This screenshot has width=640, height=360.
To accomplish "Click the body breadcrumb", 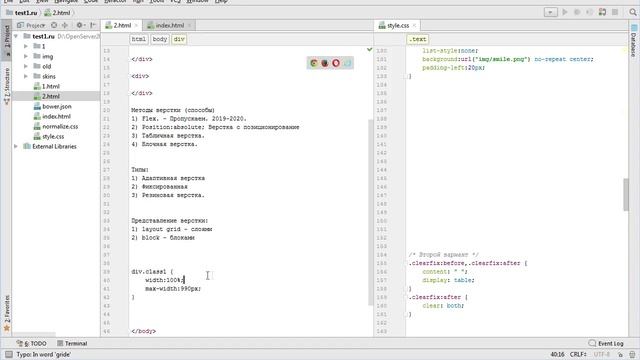I will (x=160, y=39).
